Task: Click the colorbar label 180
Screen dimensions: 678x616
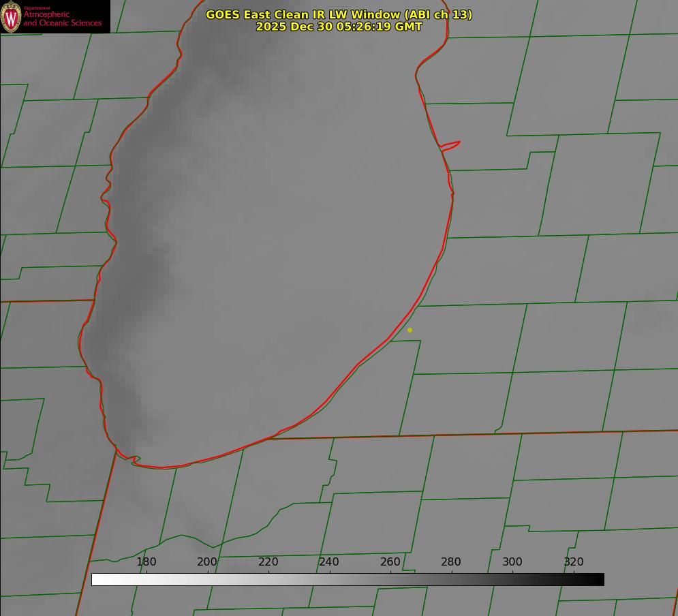Action: click(146, 561)
